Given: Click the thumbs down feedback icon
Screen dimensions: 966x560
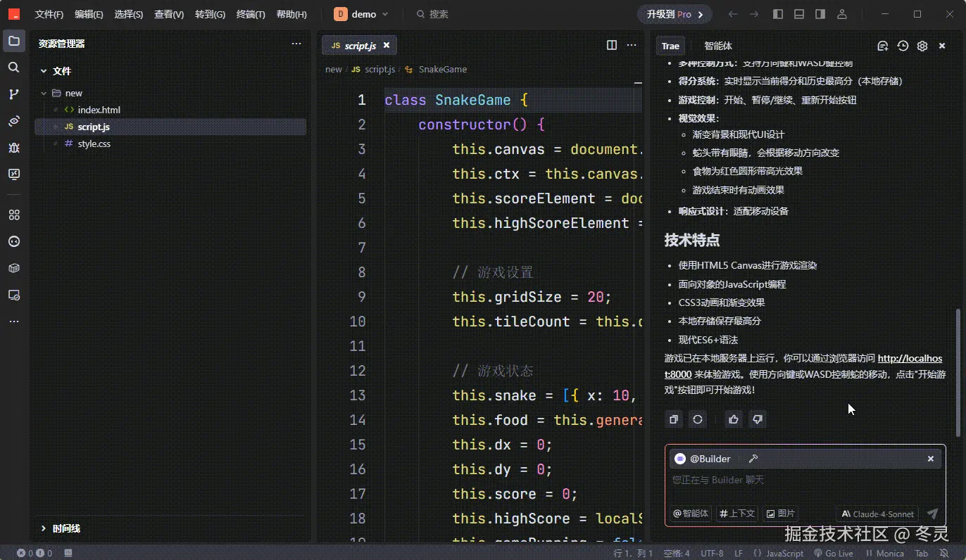Looking at the screenshot, I should [758, 419].
